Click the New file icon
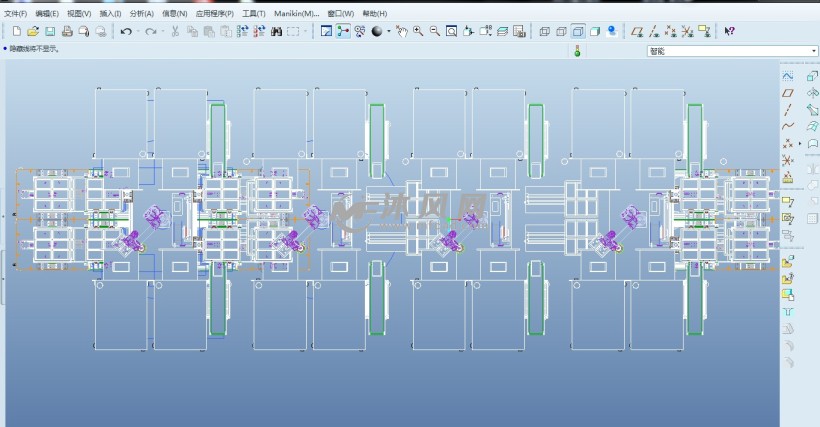The width and height of the screenshot is (820, 427). [x=17, y=32]
